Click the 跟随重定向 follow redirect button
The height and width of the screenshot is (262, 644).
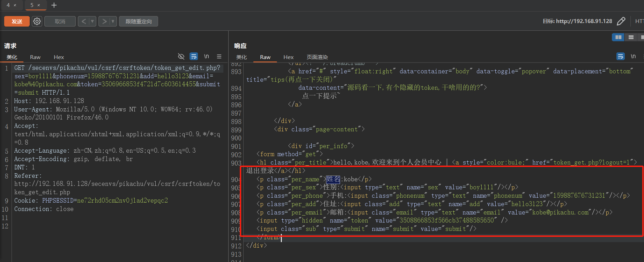[x=139, y=21]
